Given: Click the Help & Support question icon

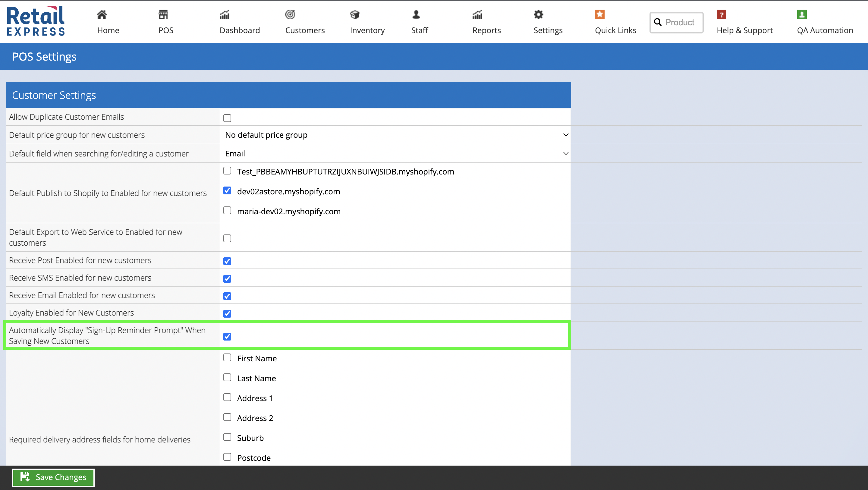Looking at the screenshot, I should [x=722, y=14].
